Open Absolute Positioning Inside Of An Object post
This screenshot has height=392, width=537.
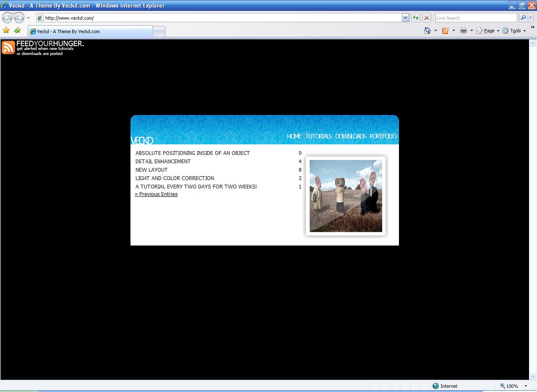(x=193, y=153)
